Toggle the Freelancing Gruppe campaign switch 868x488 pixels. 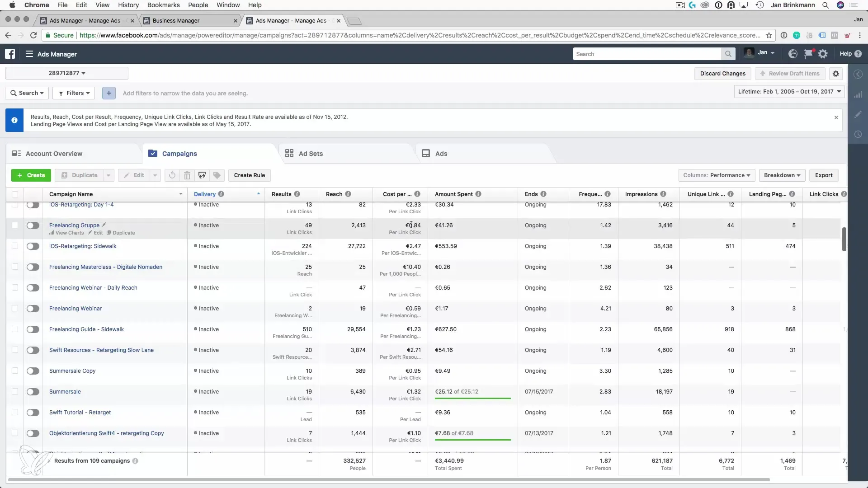coord(33,225)
